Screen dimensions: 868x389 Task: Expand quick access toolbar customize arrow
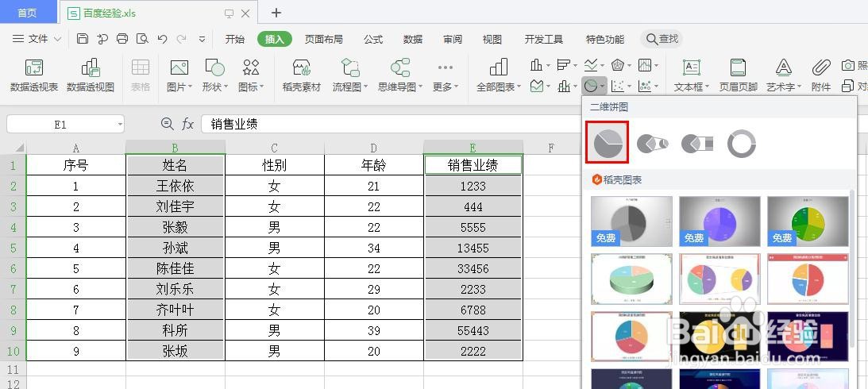coord(202,39)
